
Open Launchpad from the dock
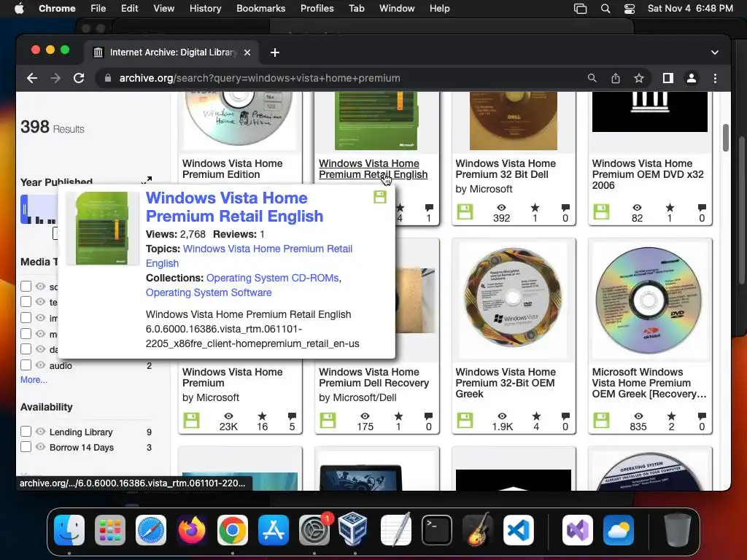pyautogui.click(x=110, y=530)
